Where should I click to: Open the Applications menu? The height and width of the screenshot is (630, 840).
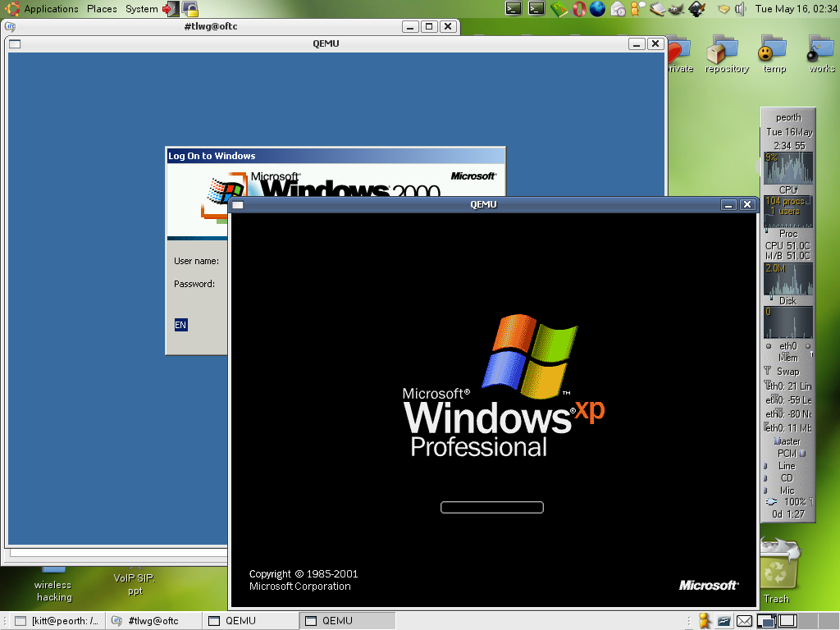coord(51,8)
